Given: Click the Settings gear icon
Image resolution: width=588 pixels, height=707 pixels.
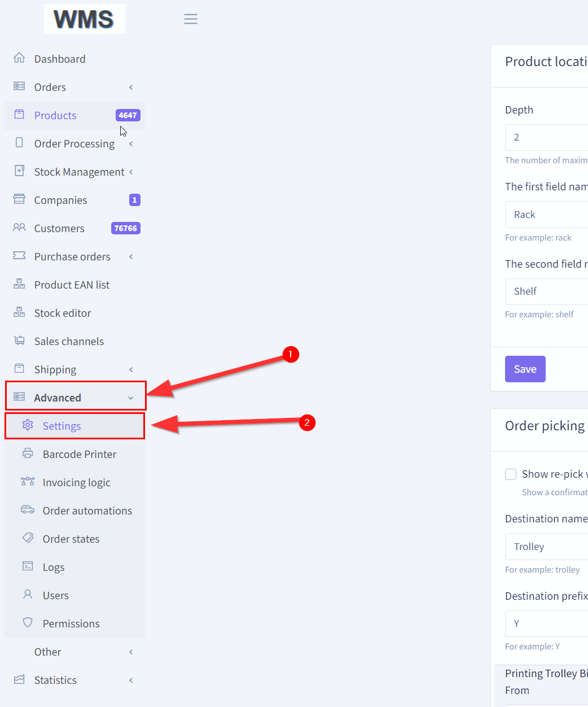Looking at the screenshot, I should pos(28,425).
